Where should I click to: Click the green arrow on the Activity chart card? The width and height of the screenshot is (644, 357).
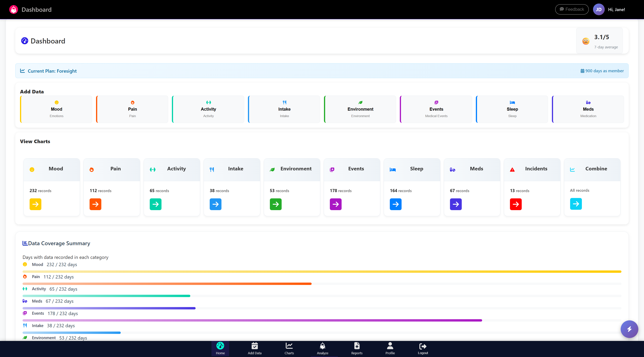155,204
